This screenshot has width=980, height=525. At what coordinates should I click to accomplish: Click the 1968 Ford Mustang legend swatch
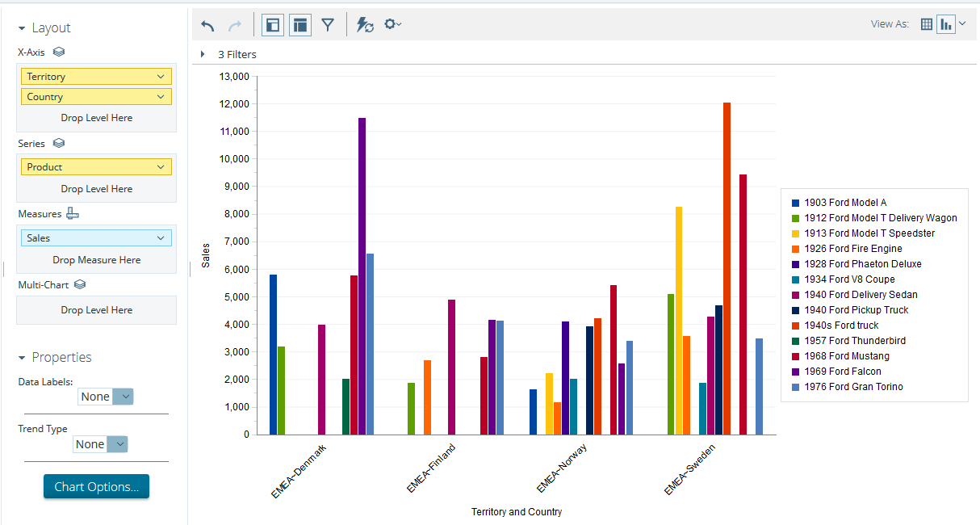click(x=795, y=356)
